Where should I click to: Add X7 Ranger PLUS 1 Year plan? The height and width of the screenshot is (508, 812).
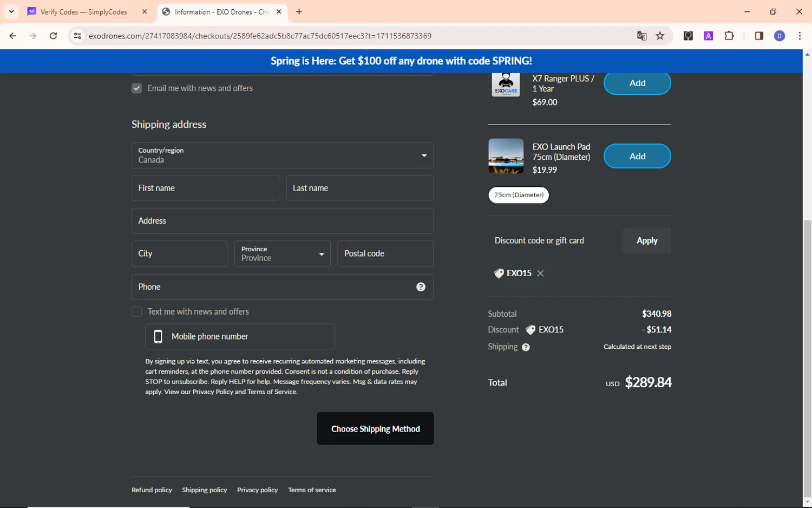pos(637,83)
